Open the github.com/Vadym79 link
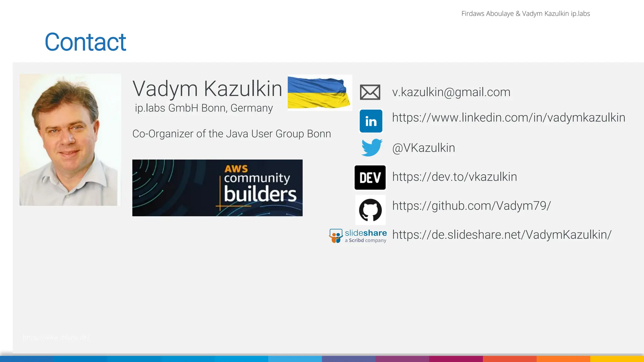The height and width of the screenshot is (362, 644). point(471,206)
